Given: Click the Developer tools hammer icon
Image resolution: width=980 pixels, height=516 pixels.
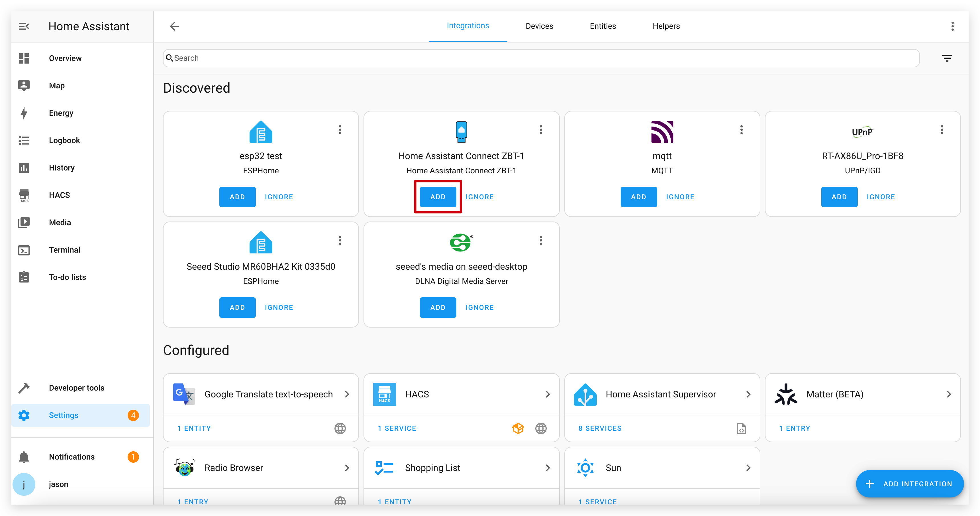Looking at the screenshot, I should 24,388.
